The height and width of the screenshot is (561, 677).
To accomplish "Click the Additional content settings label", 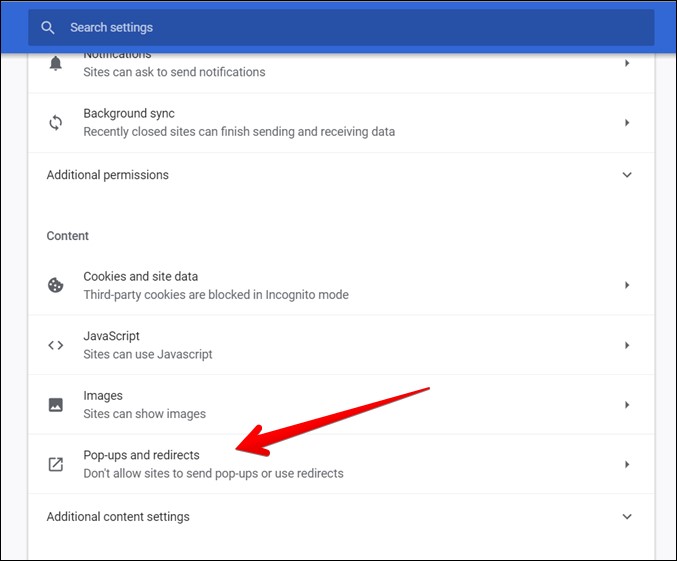I will 118,517.
